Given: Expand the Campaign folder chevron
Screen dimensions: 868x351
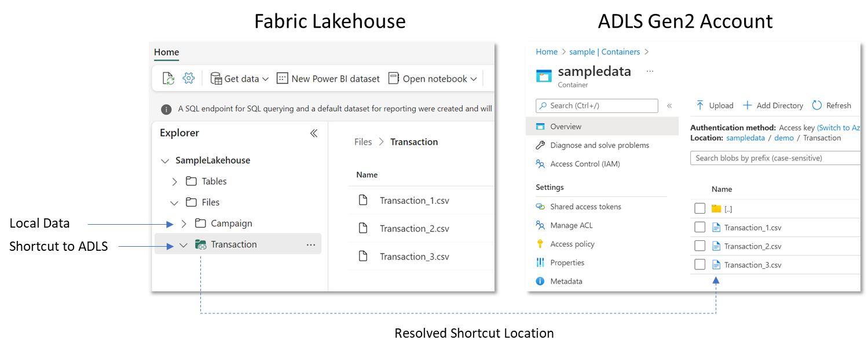Looking at the screenshot, I should pyautogui.click(x=184, y=224).
